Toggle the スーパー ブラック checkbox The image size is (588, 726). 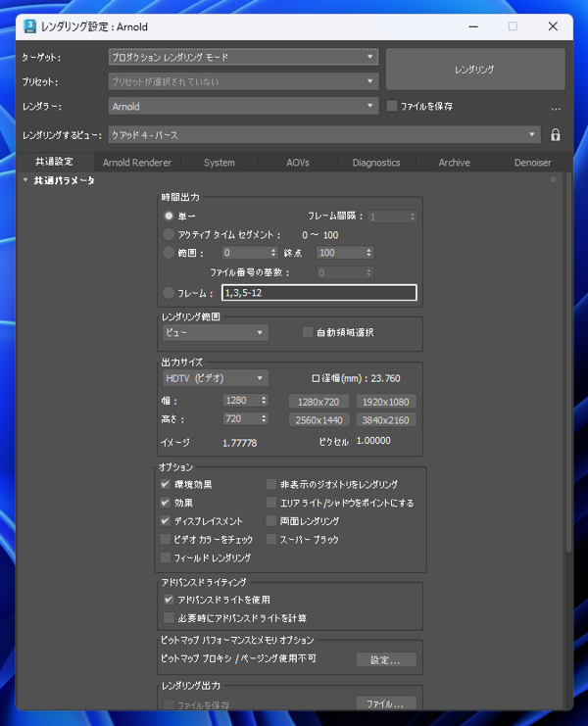click(270, 540)
